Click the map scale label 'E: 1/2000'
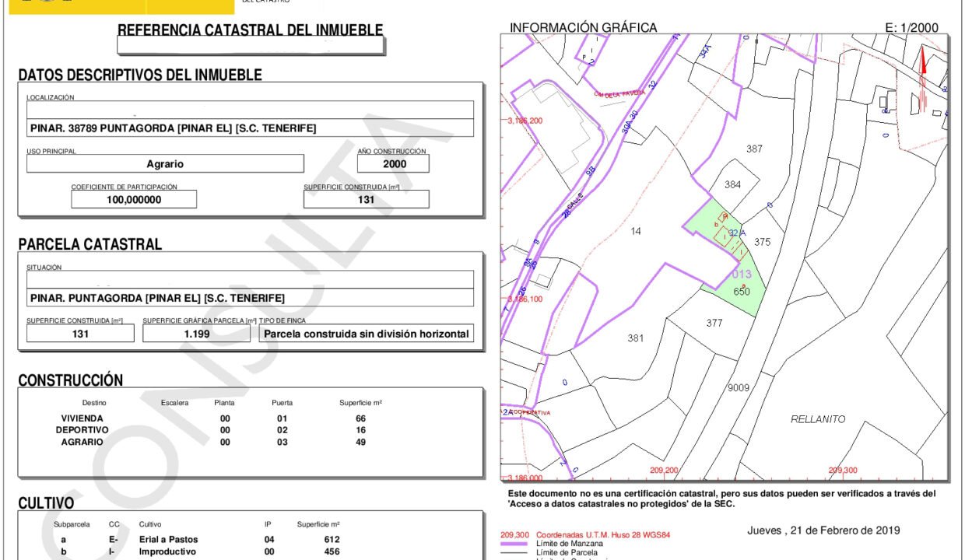This screenshot has width=965, height=560. tap(912, 28)
